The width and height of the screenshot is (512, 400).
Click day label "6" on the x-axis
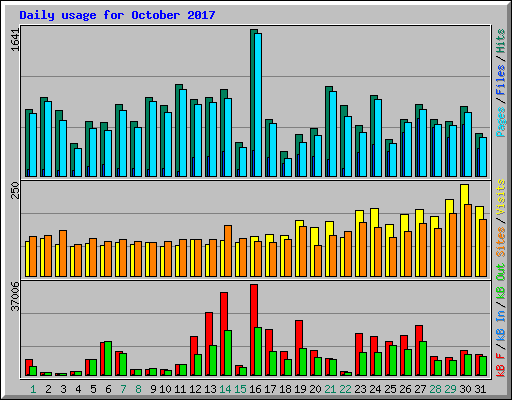(x=108, y=389)
